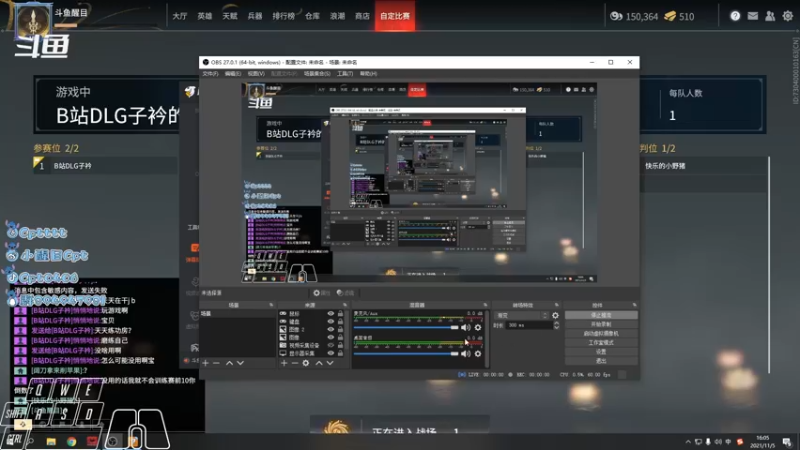Open the 渐变 transition dropdown
Screen dimensions: 800x450
(522, 316)
